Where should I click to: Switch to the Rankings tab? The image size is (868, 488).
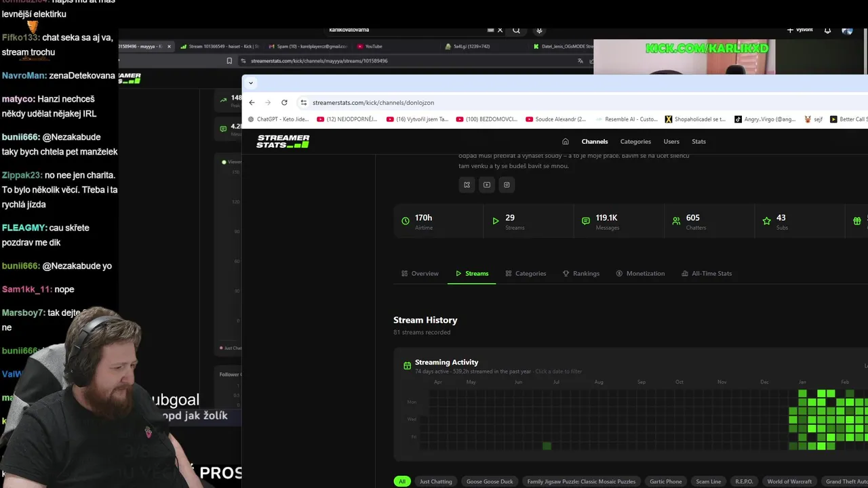click(x=581, y=273)
